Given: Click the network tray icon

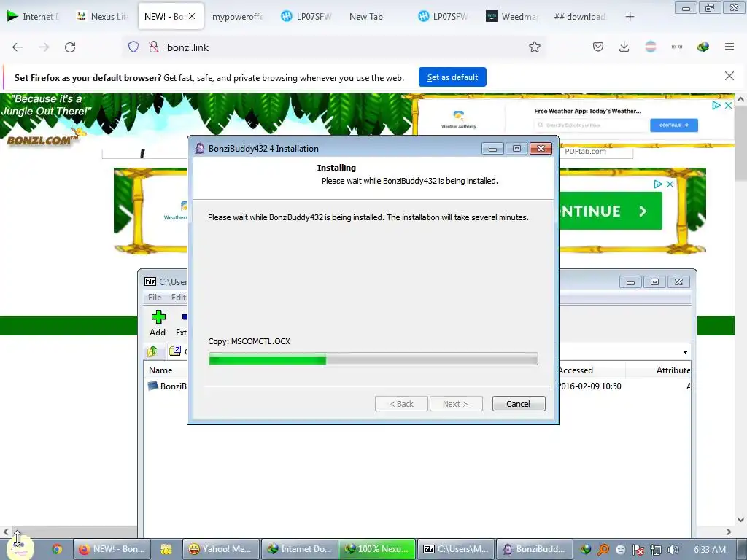Looking at the screenshot, I should [x=656, y=550].
